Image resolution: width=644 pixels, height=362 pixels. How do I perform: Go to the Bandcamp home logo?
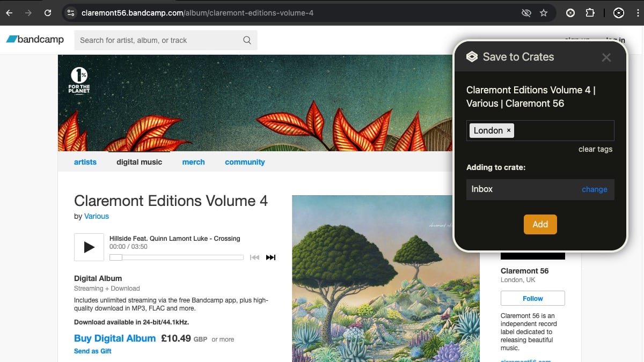pyautogui.click(x=35, y=39)
